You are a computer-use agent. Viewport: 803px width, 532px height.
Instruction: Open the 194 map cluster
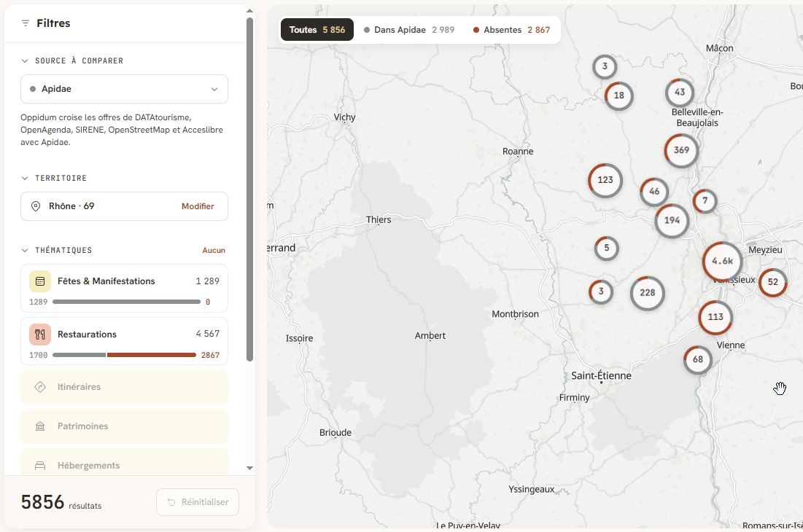pos(672,221)
